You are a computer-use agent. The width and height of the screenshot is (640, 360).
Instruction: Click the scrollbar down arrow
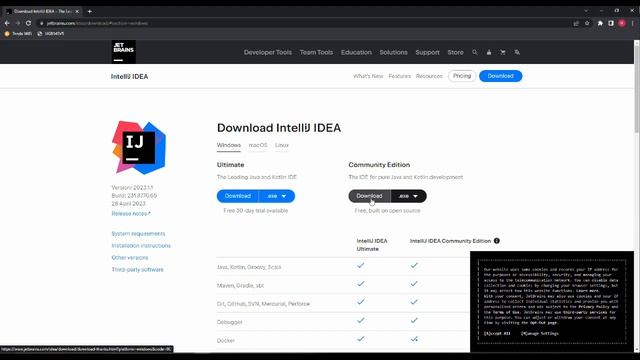pyautogui.click(x=637, y=350)
